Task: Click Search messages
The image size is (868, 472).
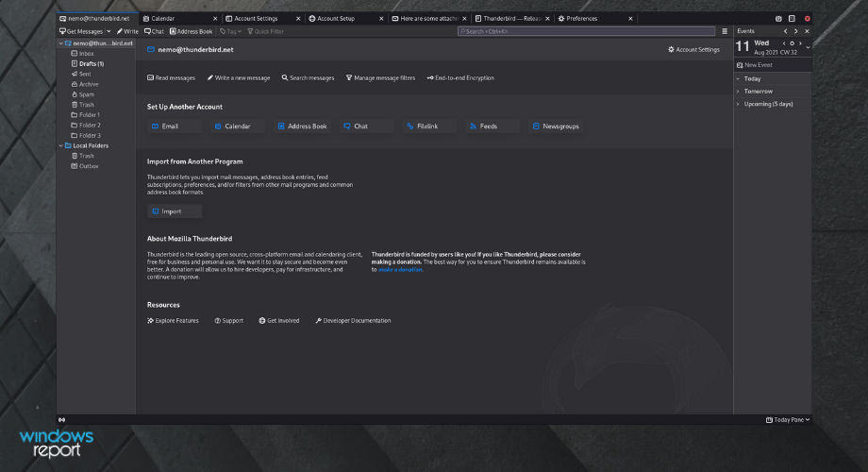Action: click(x=308, y=78)
